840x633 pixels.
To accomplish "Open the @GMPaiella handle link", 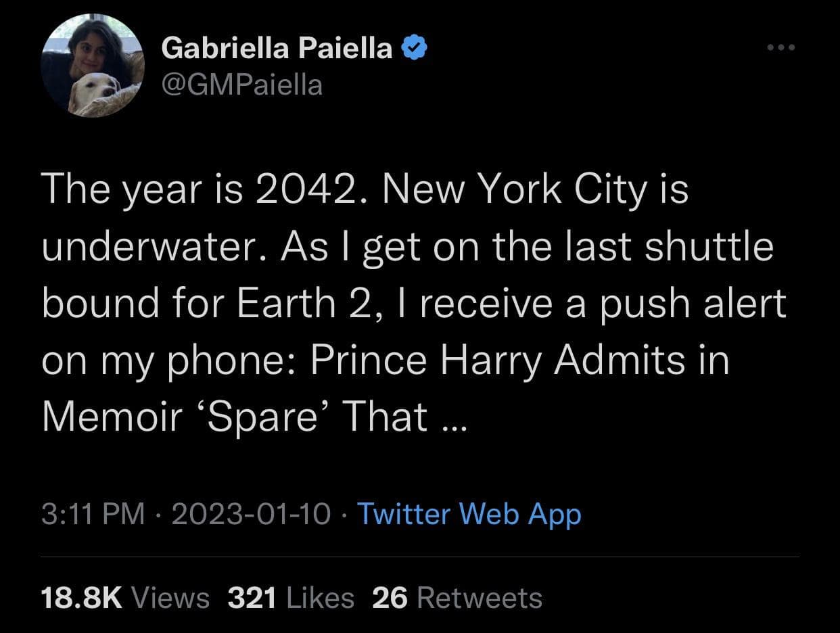I will tap(242, 85).
